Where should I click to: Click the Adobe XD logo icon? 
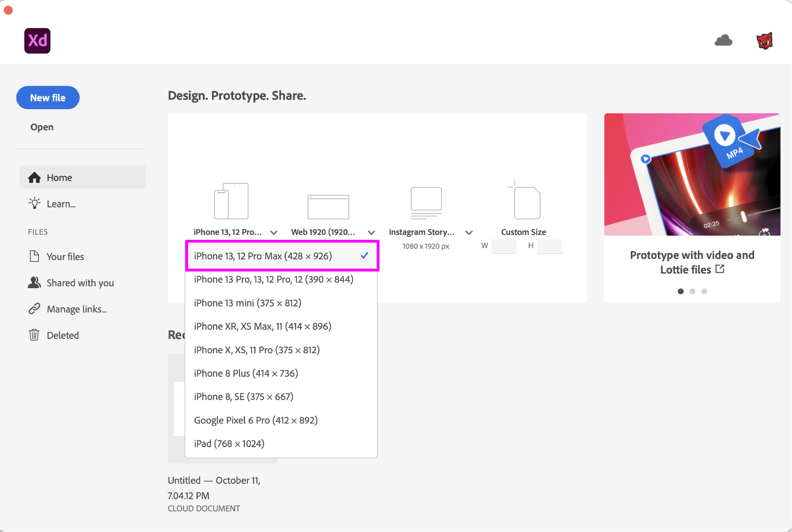pos(37,41)
